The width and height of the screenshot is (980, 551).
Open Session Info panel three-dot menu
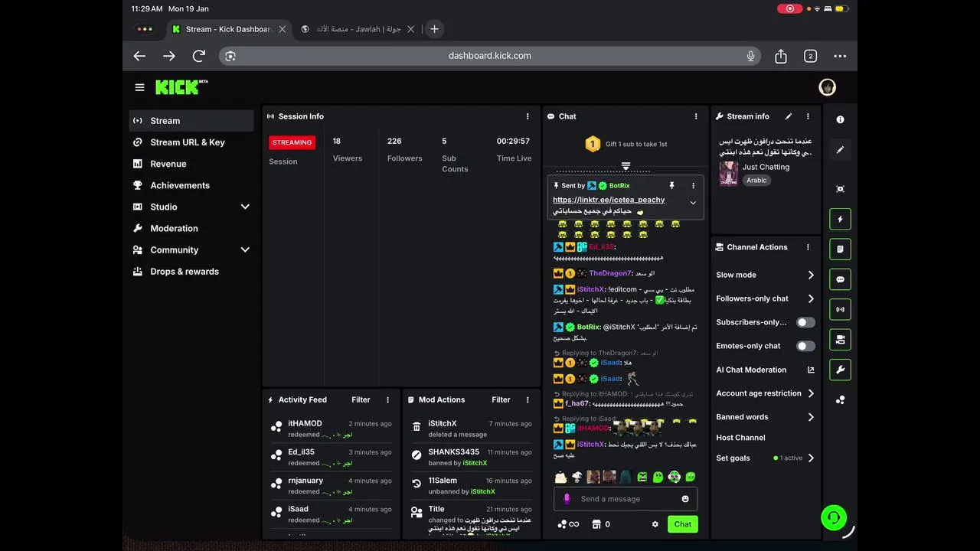[528, 116]
